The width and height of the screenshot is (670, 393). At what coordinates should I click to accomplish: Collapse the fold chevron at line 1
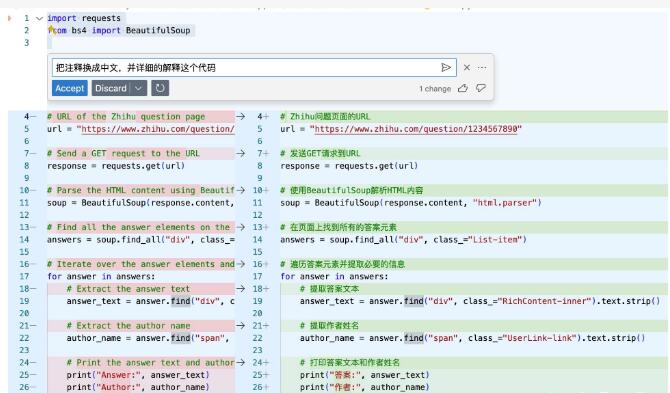(39, 18)
